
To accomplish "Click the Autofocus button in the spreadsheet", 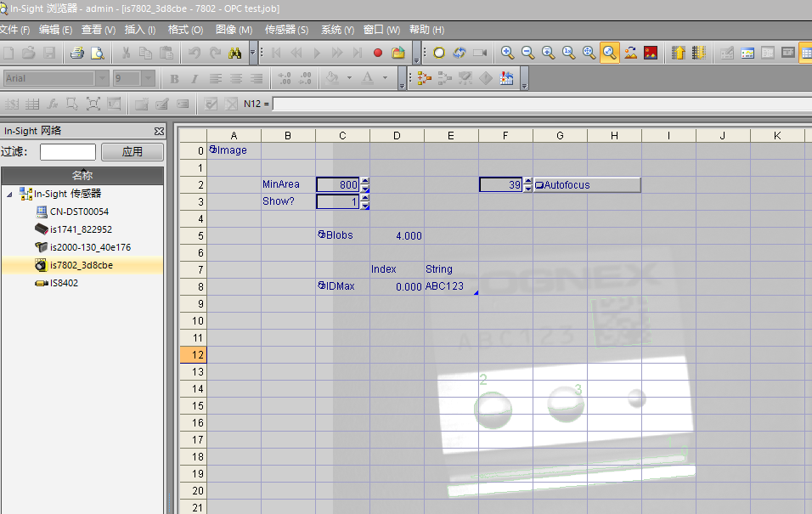I will (586, 184).
